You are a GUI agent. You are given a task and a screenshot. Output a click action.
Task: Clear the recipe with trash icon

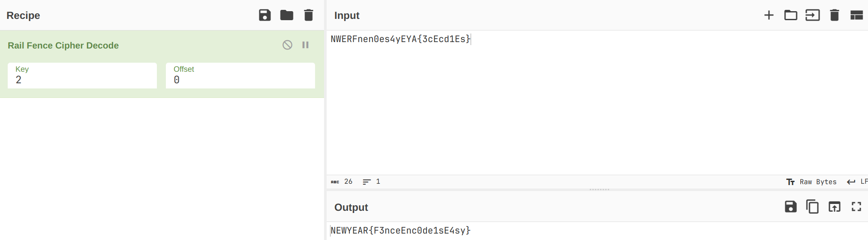308,15
